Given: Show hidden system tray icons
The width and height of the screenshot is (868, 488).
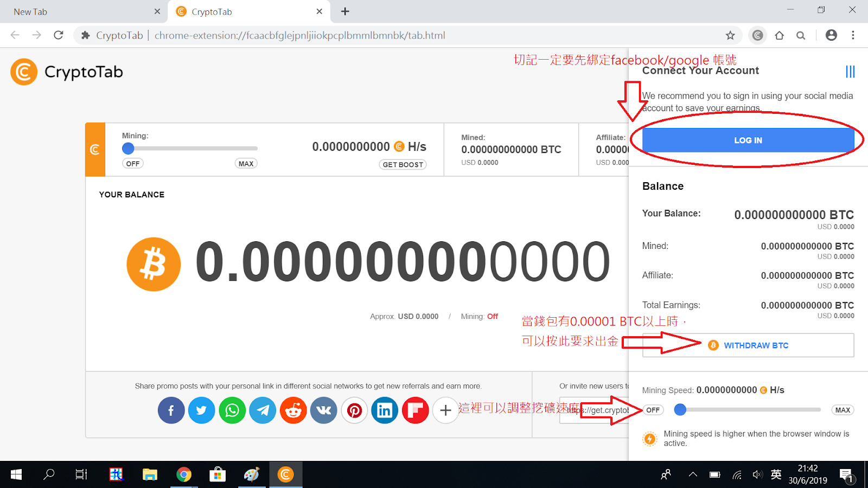Looking at the screenshot, I should (x=693, y=475).
